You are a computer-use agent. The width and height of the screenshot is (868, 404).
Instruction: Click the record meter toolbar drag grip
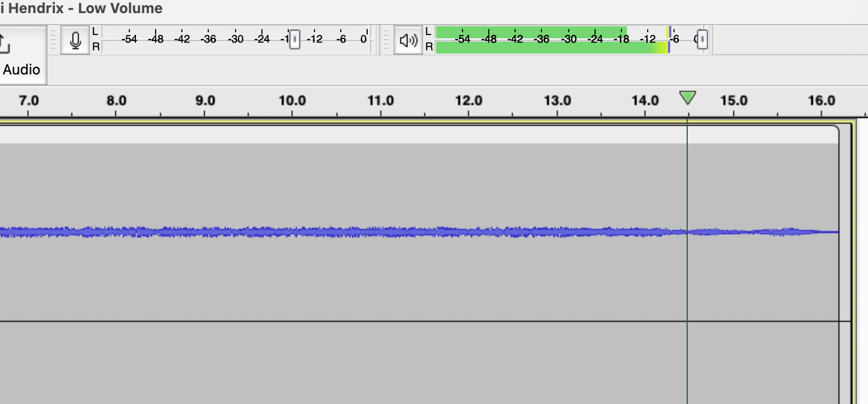click(x=53, y=40)
